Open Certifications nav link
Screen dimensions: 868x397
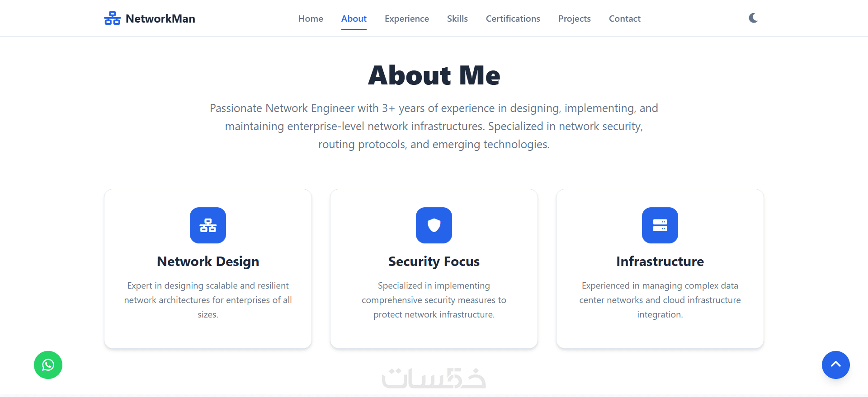pyautogui.click(x=513, y=19)
